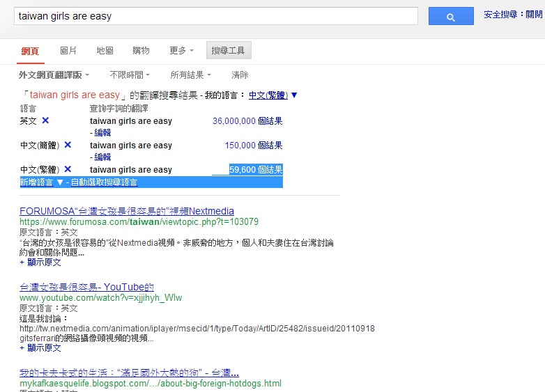The image size is (545, 392).
Task: Open the 我的卡夫卡式的生活 result title
Action: coord(129,373)
